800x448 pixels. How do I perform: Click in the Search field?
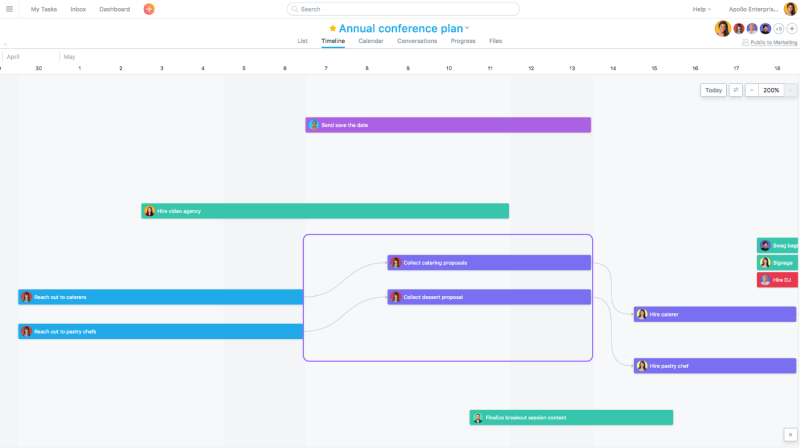(403, 9)
